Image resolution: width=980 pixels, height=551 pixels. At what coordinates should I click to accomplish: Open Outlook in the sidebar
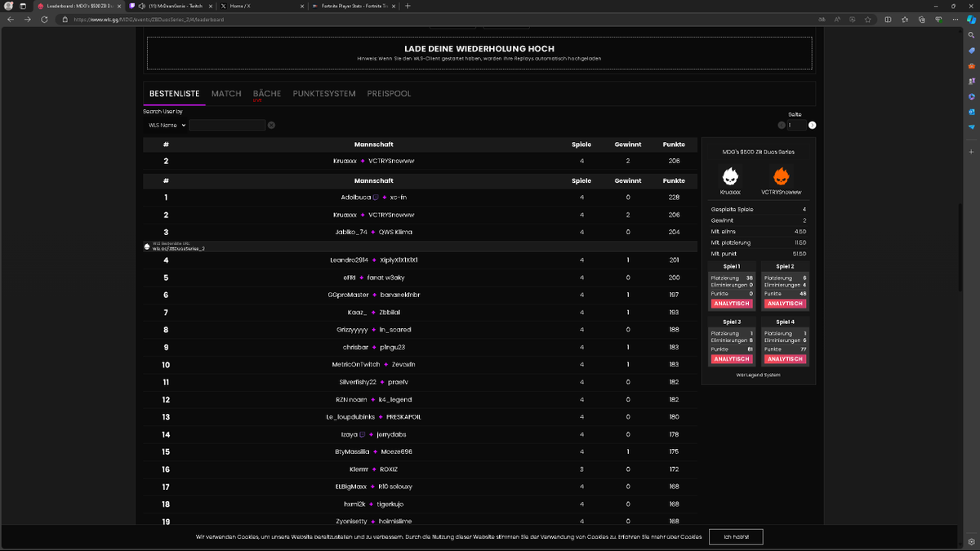pos(971,112)
